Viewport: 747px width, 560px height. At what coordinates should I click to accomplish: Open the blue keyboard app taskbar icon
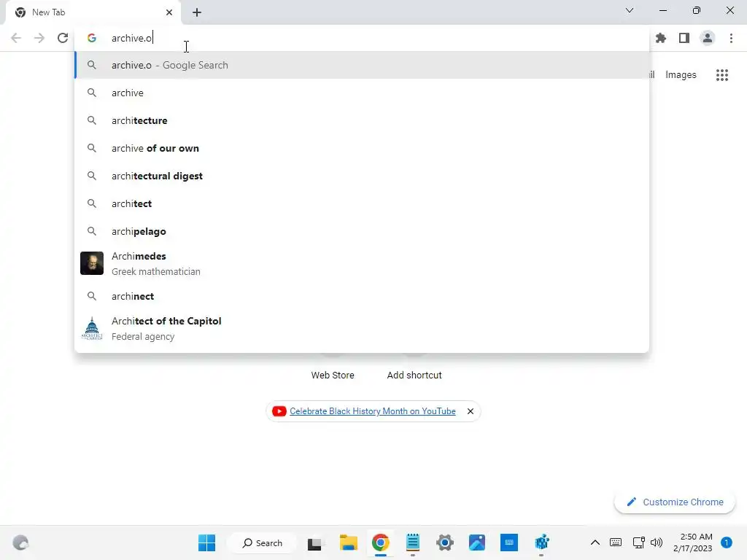pyautogui.click(x=508, y=542)
